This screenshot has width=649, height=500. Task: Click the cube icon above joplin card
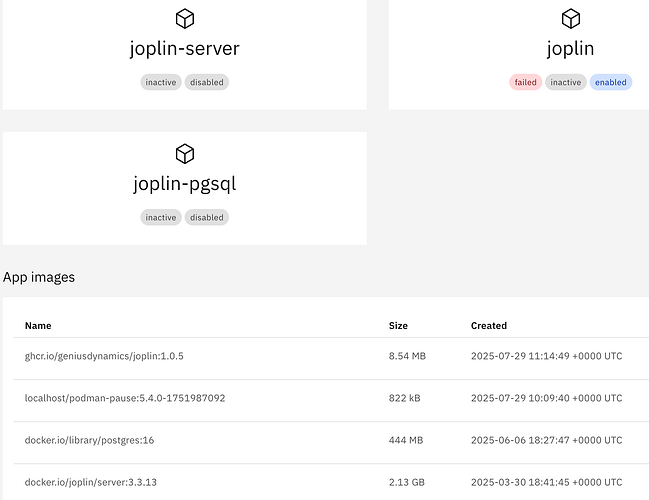[571, 19]
